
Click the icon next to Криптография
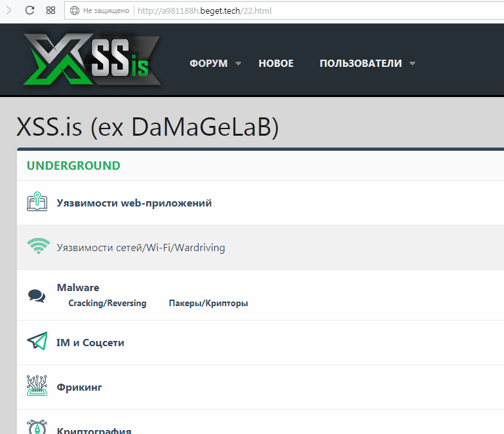[37, 427]
